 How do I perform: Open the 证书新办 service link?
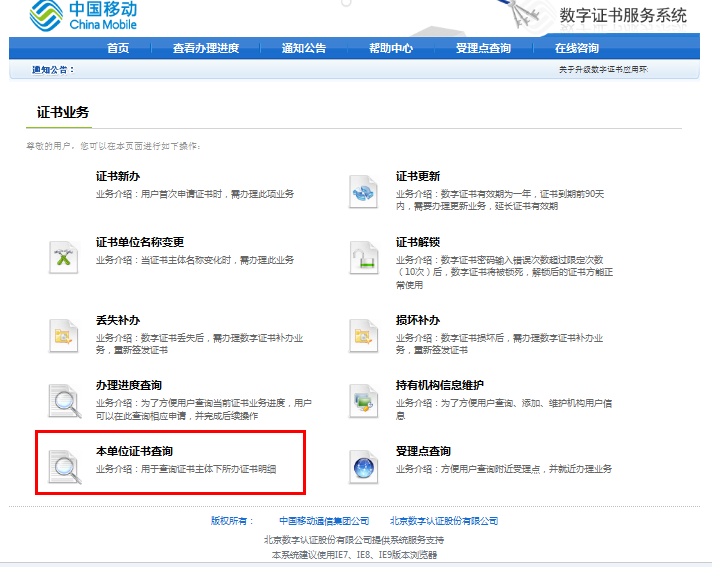tap(117, 176)
